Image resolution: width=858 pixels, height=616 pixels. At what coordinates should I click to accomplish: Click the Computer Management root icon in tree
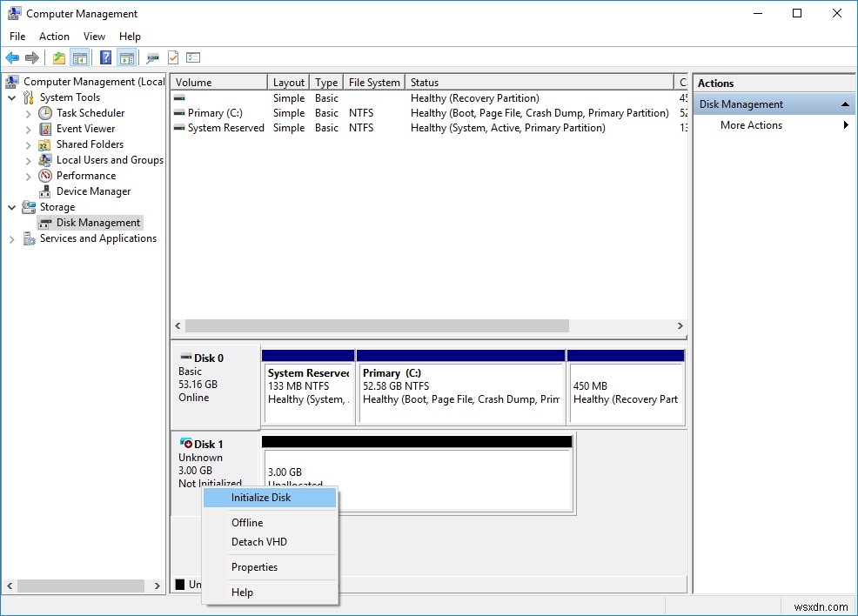tap(12, 82)
